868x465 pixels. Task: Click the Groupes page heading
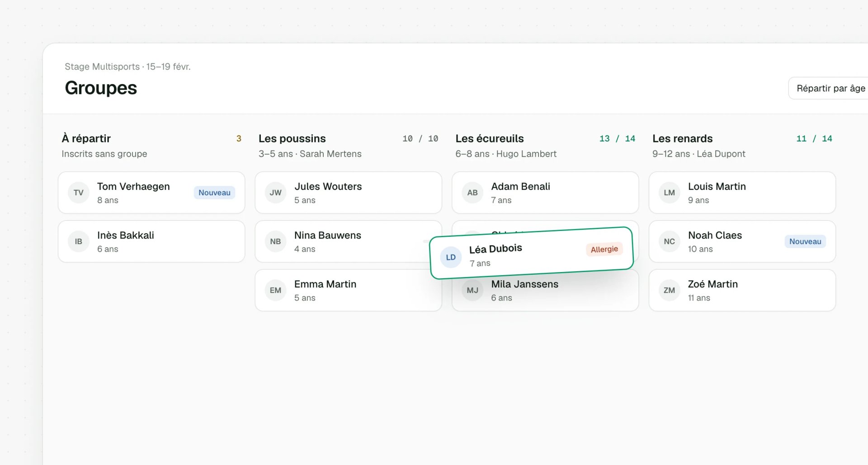[101, 88]
